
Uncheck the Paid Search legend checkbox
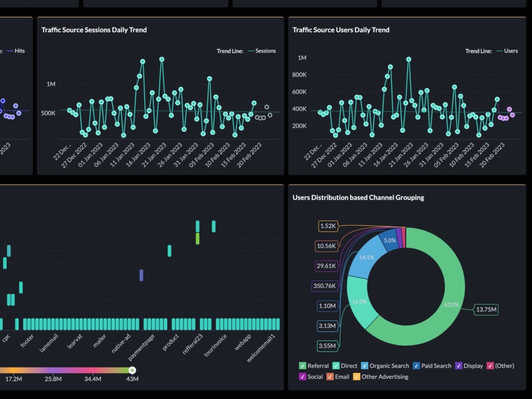point(417,366)
